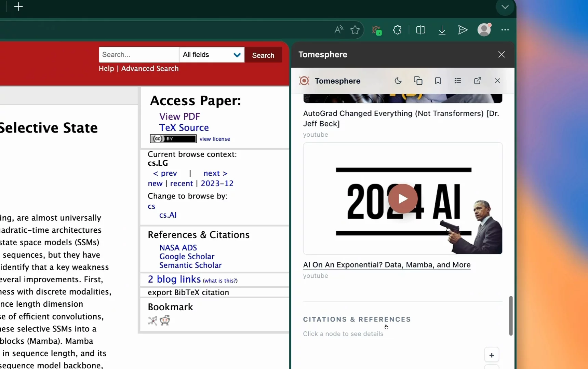Open the browser Downloads icon
This screenshot has height=369, width=588.
442,30
